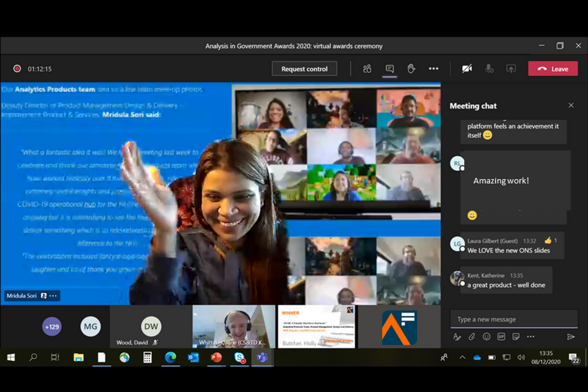The width and height of the screenshot is (588, 392).
Task: Show the +129 additional participants
Action: (52, 326)
